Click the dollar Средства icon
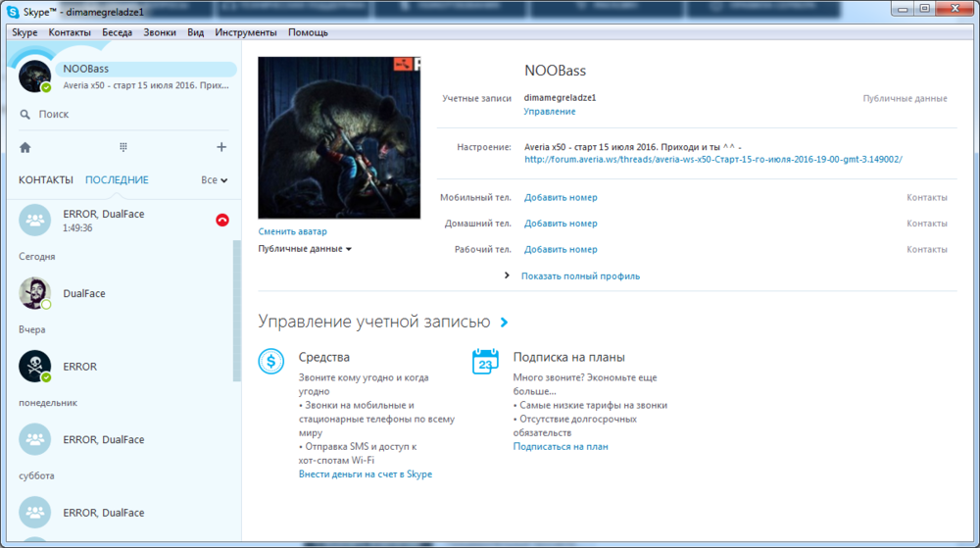 pyautogui.click(x=271, y=361)
